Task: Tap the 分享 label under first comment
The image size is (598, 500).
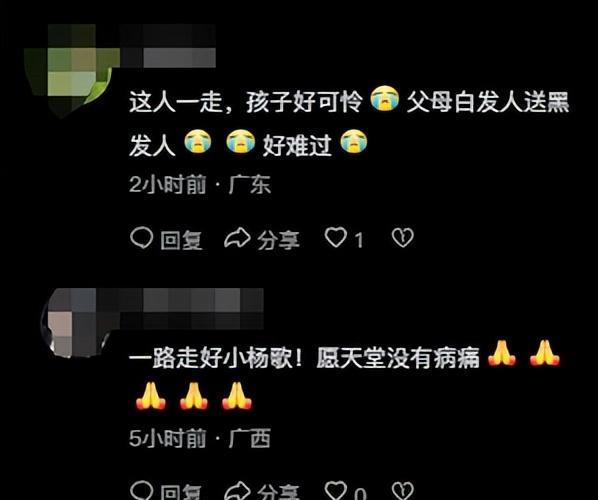Action: [x=278, y=240]
